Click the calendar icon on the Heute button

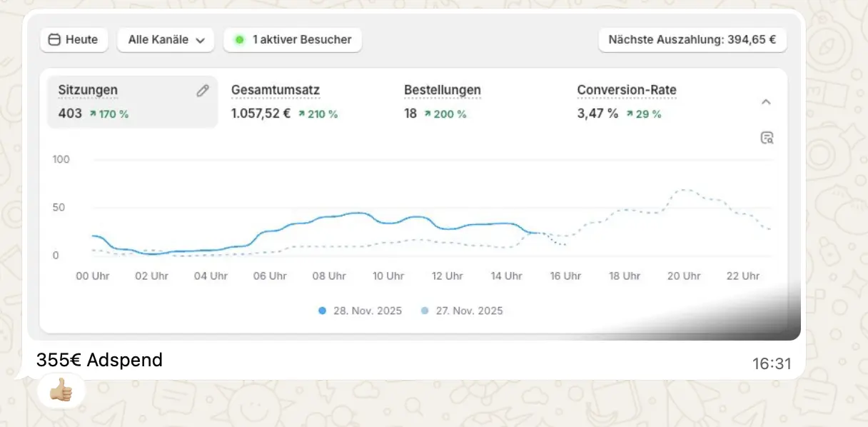53,40
